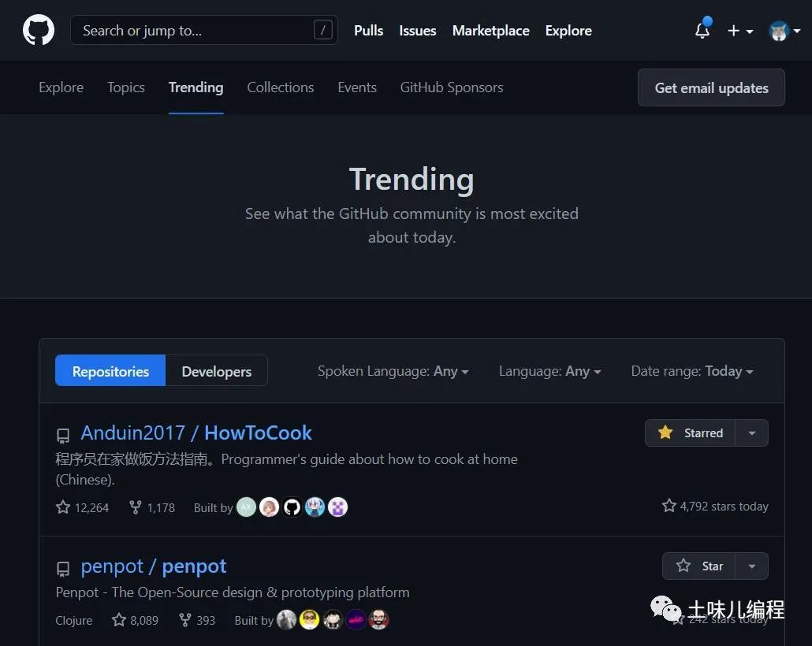Image resolution: width=812 pixels, height=646 pixels.
Task: Go to Issues in top navigation
Action: [x=417, y=31]
